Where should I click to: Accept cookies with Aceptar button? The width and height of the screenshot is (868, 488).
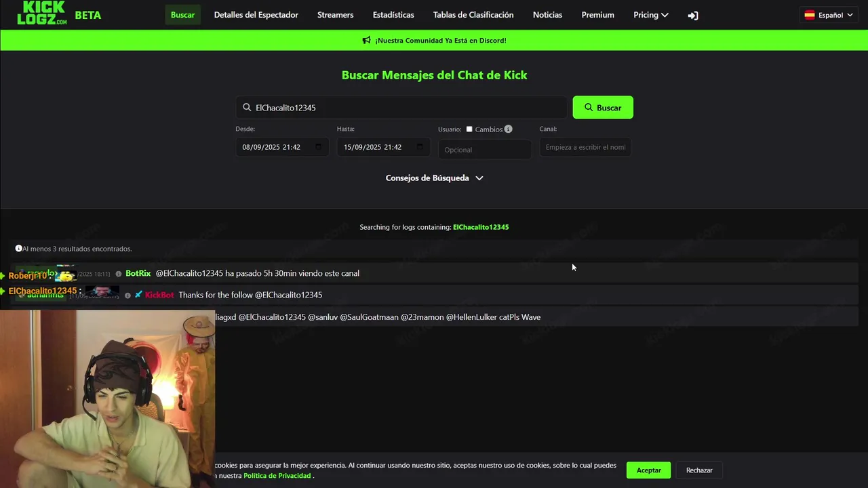(x=648, y=470)
